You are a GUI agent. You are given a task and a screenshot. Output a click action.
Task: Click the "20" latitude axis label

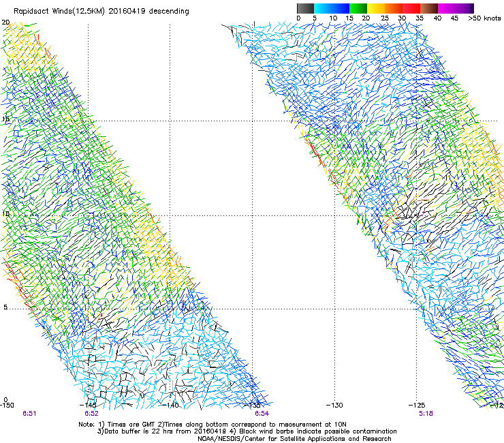click(x=5, y=22)
